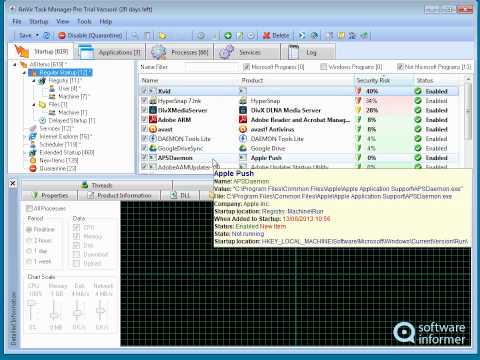
Task: Click the Network chart scale slider
Action: (101, 310)
